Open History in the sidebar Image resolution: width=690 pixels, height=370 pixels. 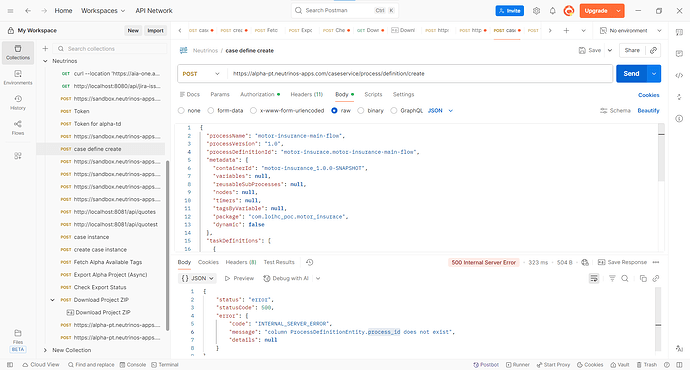[18, 103]
